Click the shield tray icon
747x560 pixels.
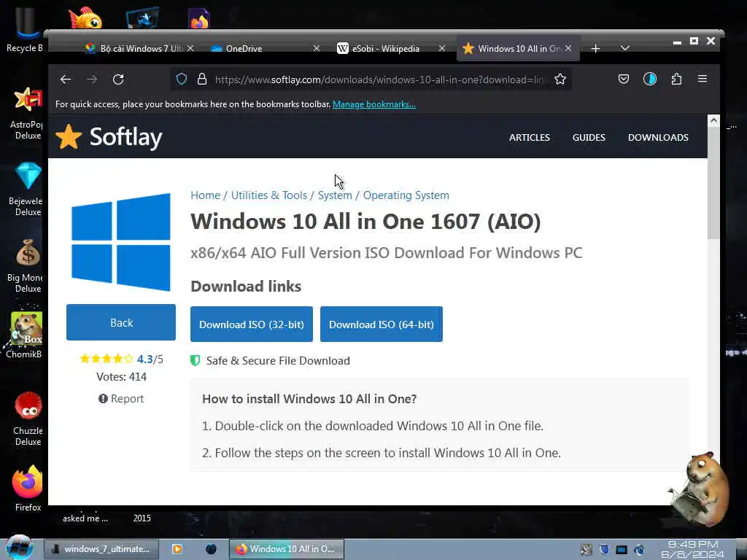click(x=604, y=550)
